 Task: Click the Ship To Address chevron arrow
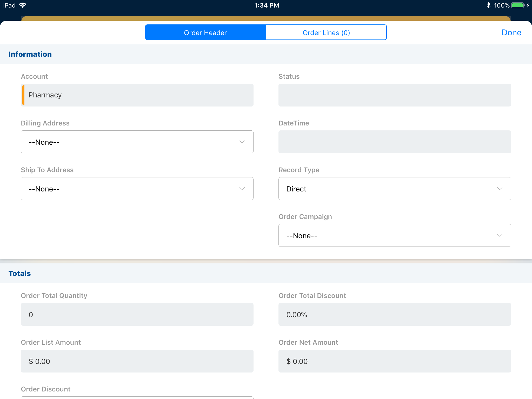coord(242,189)
